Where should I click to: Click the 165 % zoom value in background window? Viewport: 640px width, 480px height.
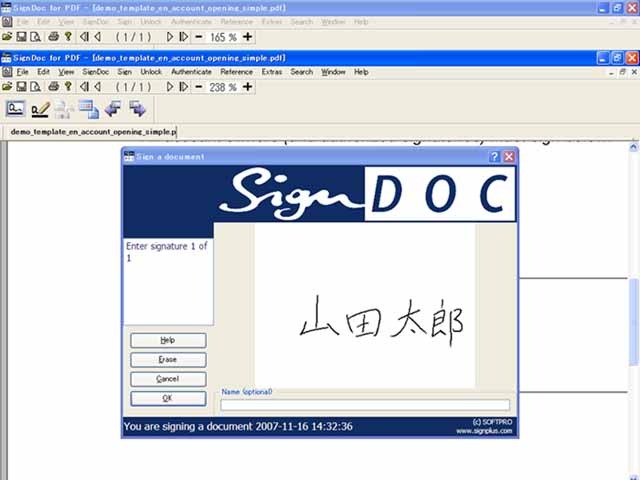click(x=223, y=37)
